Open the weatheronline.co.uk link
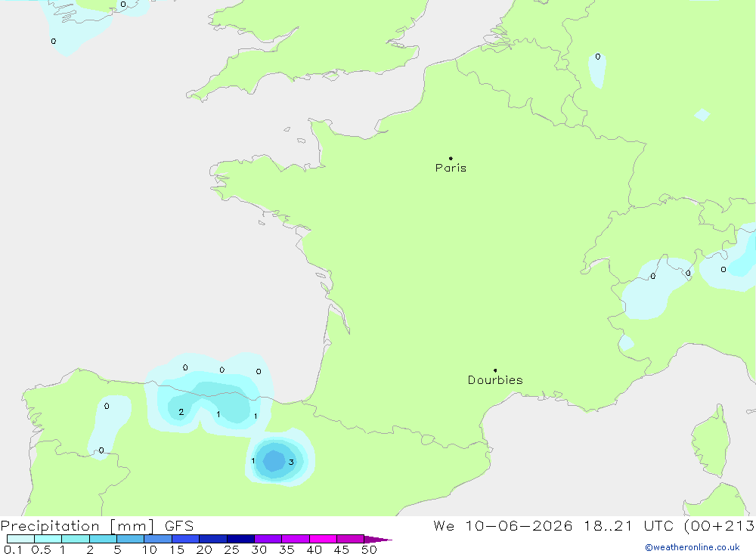Image resolution: width=756 pixels, height=554 pixels. tap(692, 547)
